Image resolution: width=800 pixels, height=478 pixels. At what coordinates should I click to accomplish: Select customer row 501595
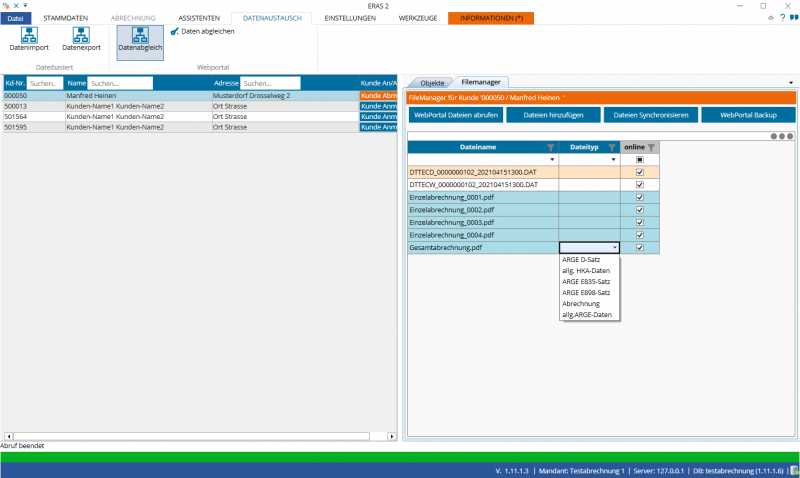click(x=200, y=127)
